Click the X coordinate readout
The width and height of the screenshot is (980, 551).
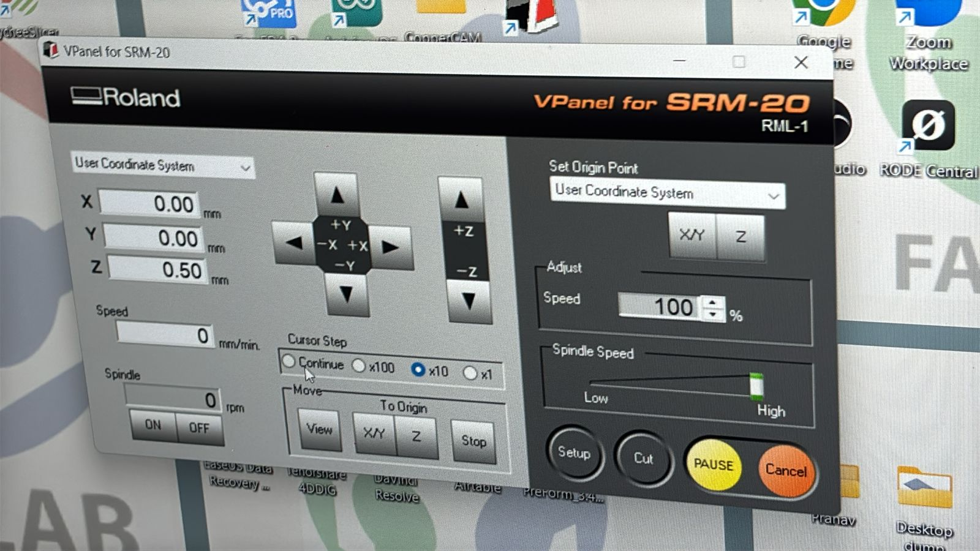[x=151, y=203]
